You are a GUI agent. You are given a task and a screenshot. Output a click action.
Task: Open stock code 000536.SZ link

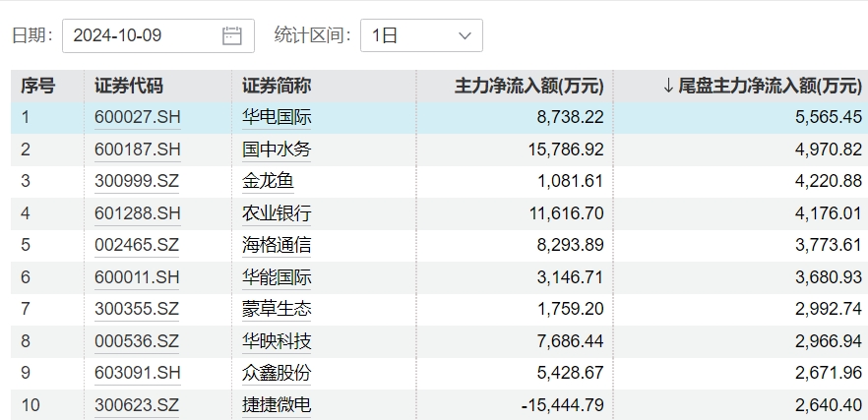coord(137,341)
